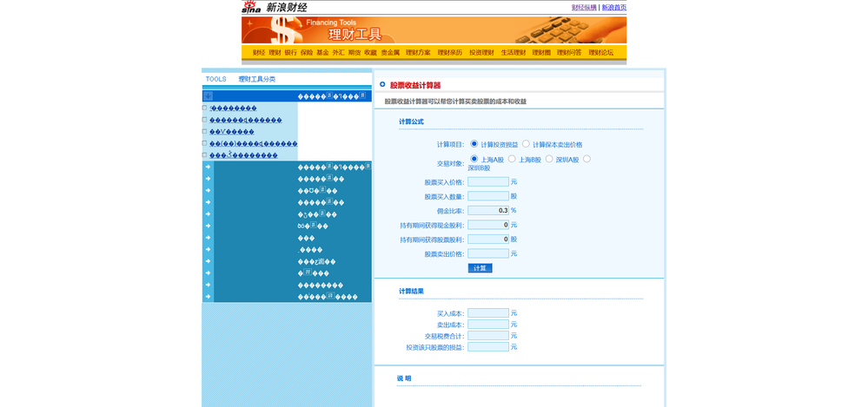Go to 理财论坛 in the yellow nav bar

[601, 53]
